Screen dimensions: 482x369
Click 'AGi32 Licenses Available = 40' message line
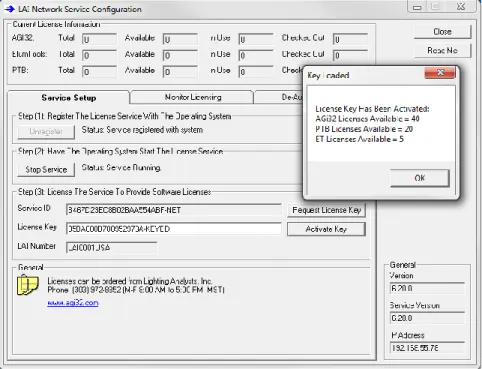[367, 119]
